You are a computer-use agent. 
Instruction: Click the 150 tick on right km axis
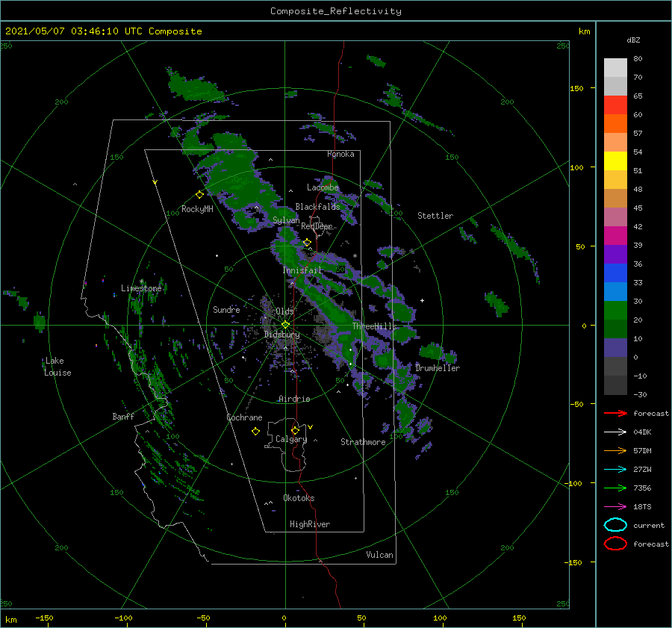click(577, 88)
